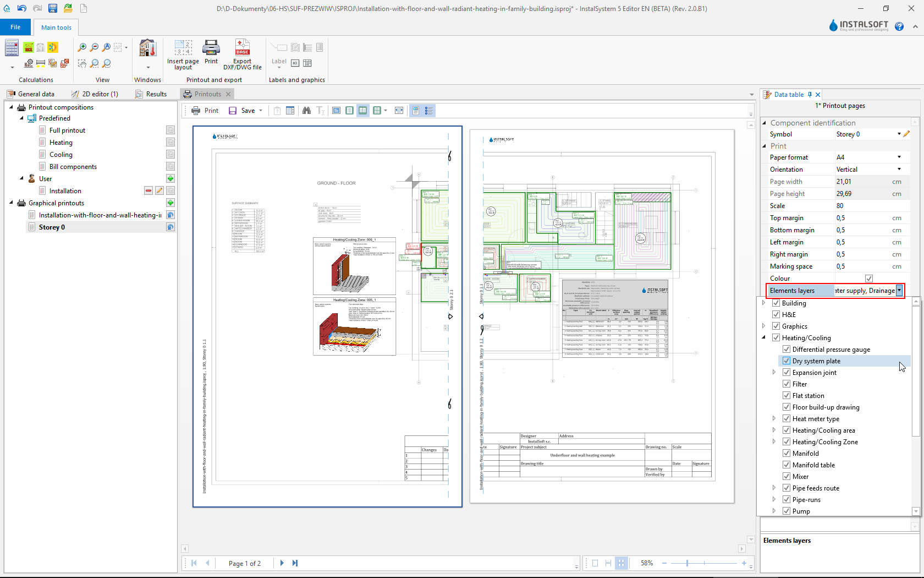Screen dimensions: 924x578
Task: Toggle the Colour print checkbox
Action: pyautogui.click(x=869, y=279)
